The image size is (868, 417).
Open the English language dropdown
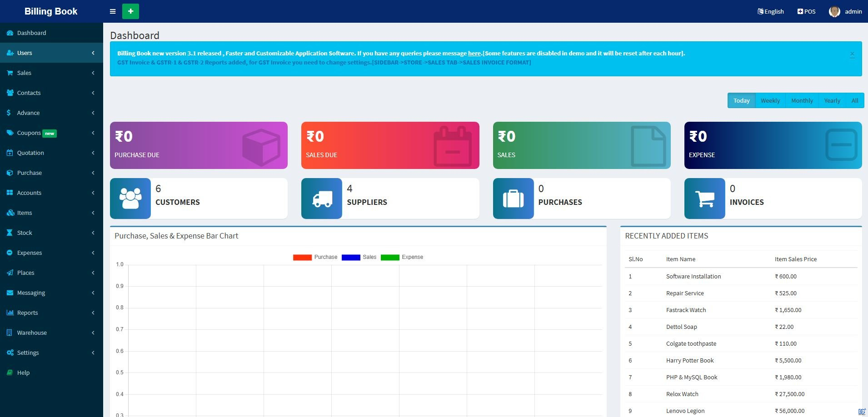pyautogui.click(x=770, y=11)
